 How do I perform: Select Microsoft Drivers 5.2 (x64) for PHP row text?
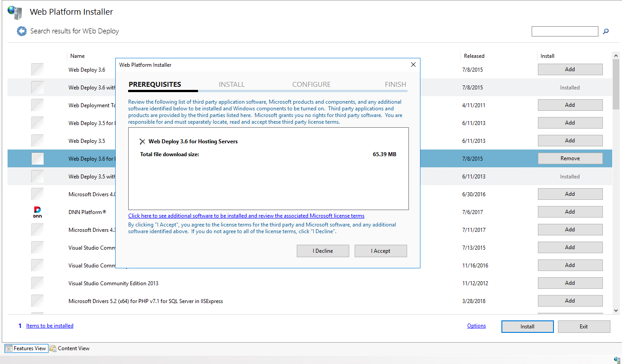(145, 301)
